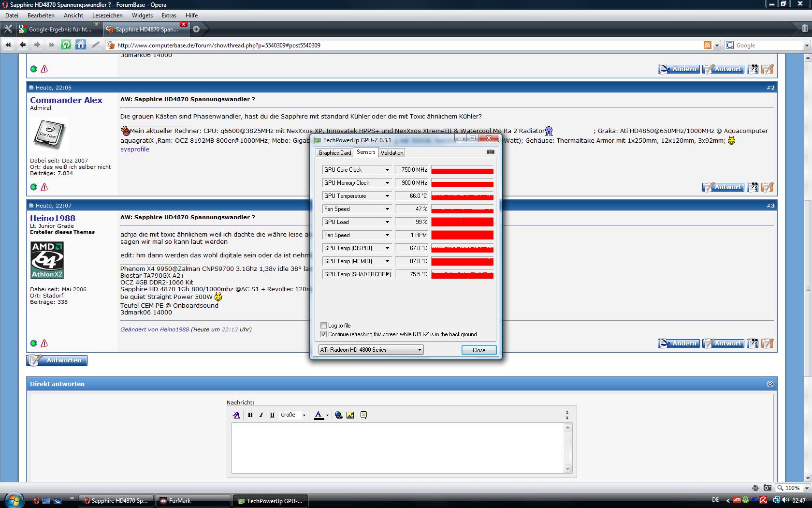Open a new tab with plus icon

point(196,29)
